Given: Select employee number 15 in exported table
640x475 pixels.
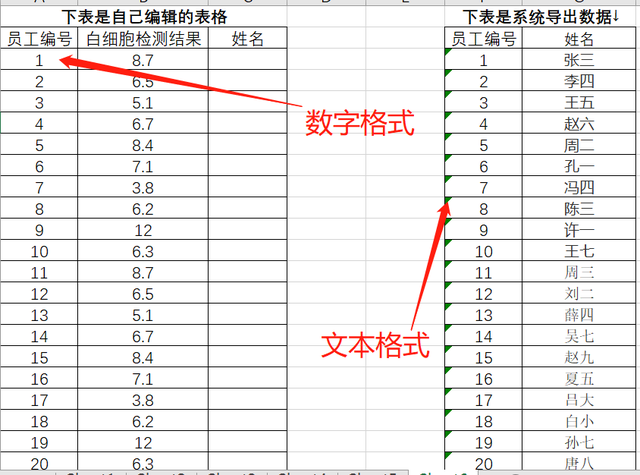Looking at the screenshot, I should 484,357.
